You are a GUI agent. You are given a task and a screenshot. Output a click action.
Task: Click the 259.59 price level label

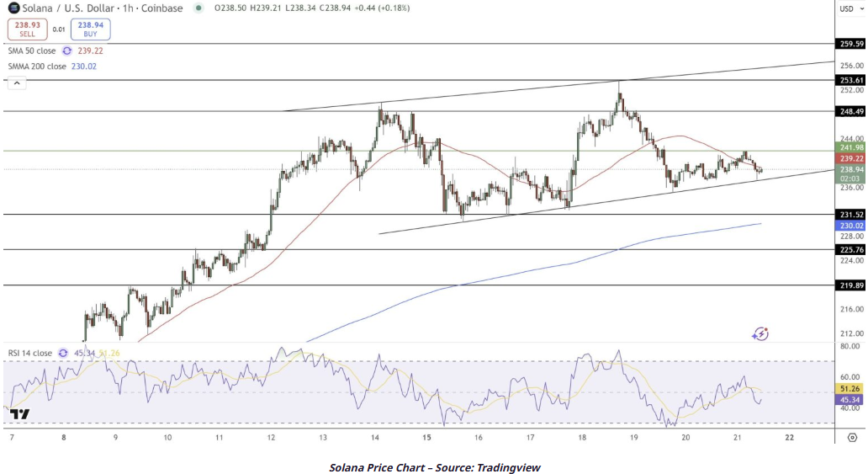point(851,44)
